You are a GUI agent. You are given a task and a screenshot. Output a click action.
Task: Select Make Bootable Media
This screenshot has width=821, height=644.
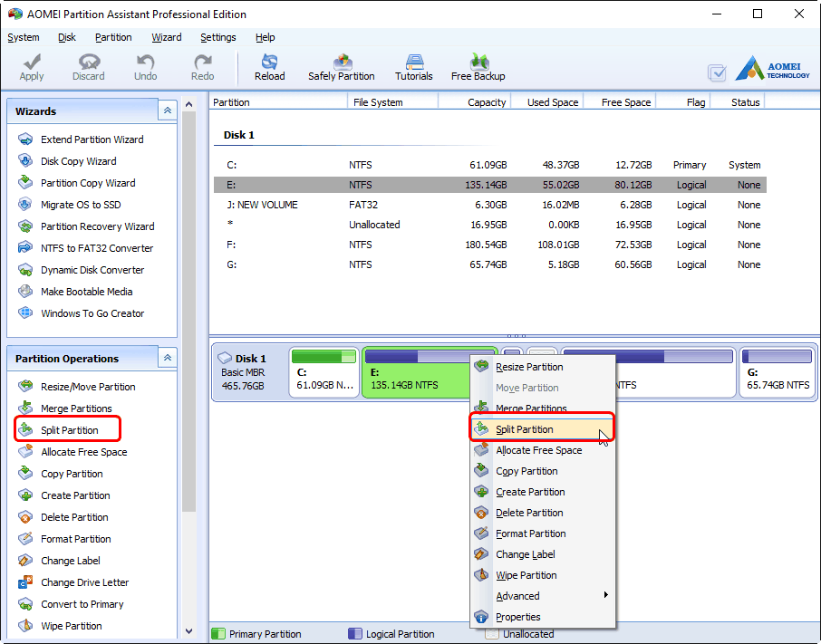coord(75,292)
